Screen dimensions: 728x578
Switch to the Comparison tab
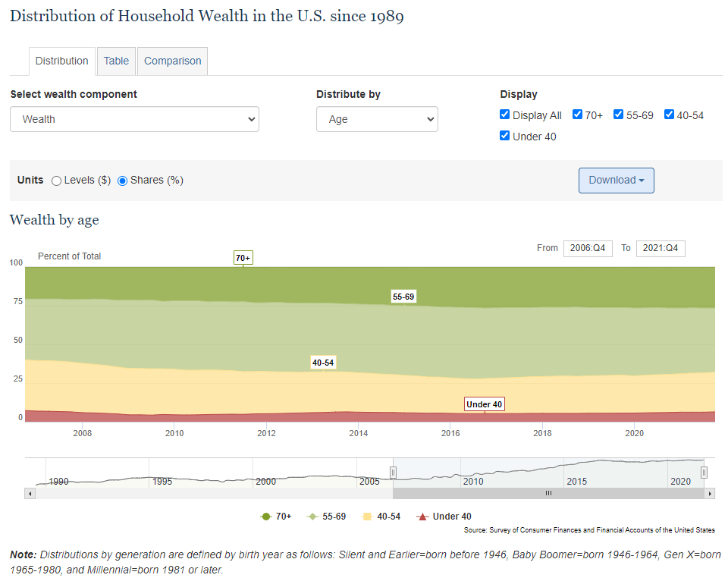point(173,61)
